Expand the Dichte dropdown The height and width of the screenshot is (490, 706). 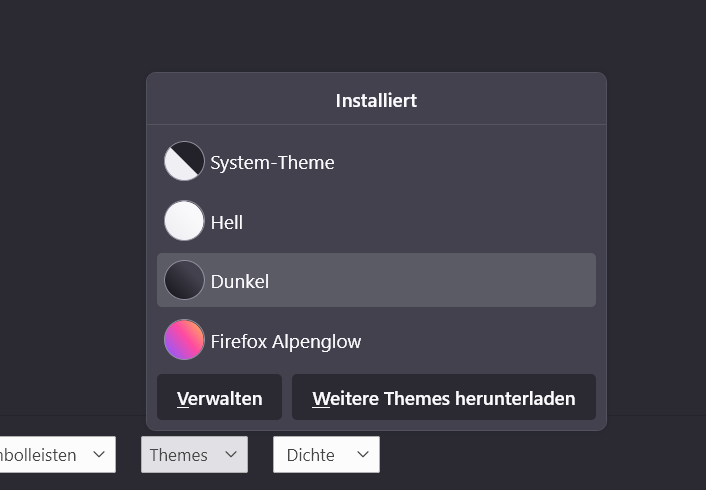click(x=325, y=455)
